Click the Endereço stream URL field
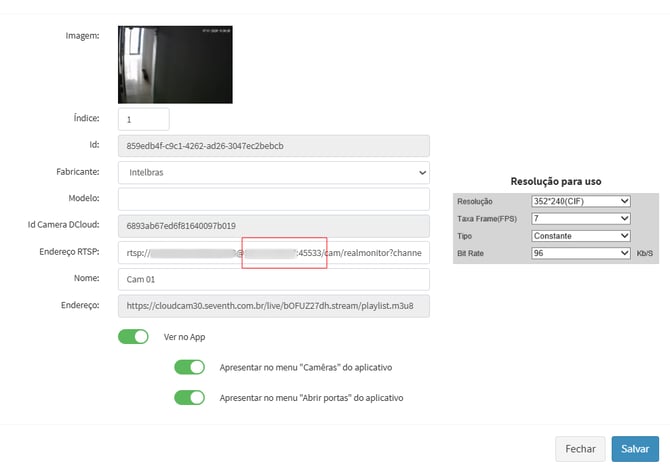This screenshot has height=470, width=670. click(273, 304)
